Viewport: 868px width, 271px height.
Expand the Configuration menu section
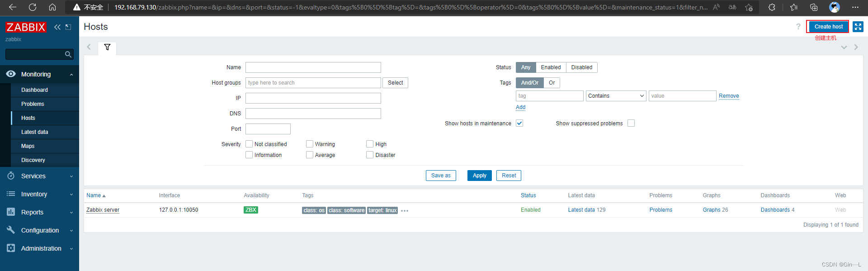click(x=39, y=230)
